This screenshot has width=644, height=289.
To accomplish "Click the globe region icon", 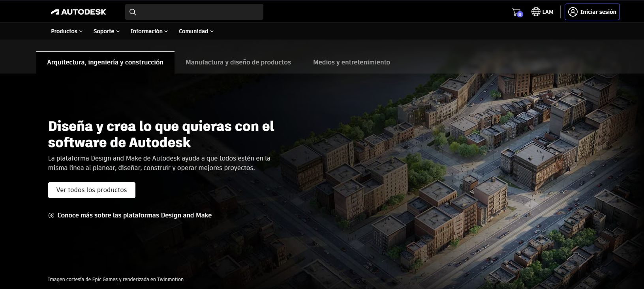I will tap(536, 12).
